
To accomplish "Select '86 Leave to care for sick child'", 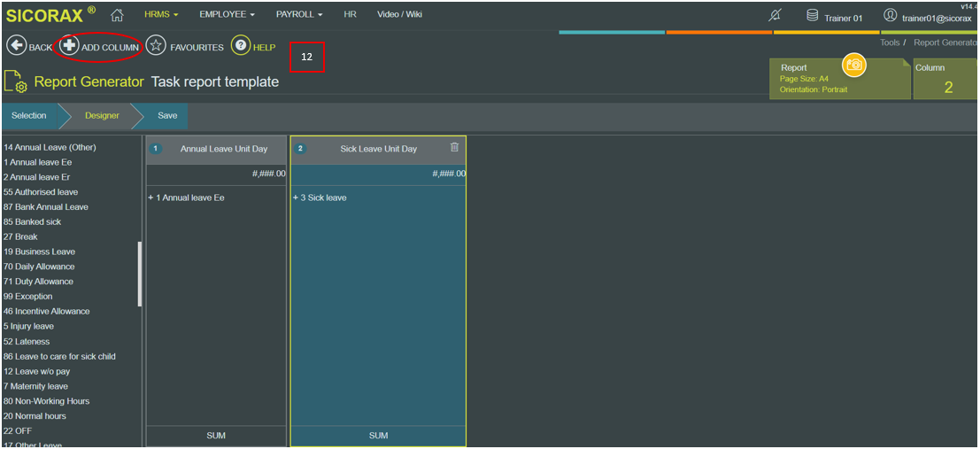I will point(59,356).
